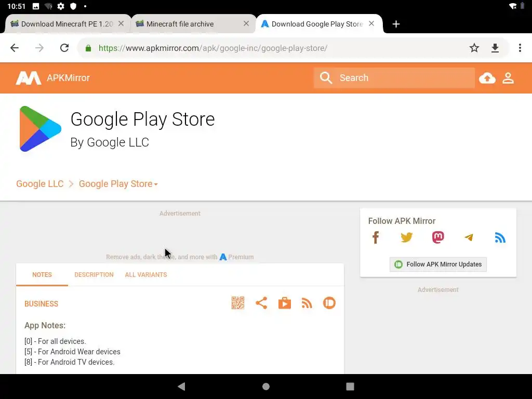
Task: Open the DESCRIPTION tab
Action: click(94, 275)
